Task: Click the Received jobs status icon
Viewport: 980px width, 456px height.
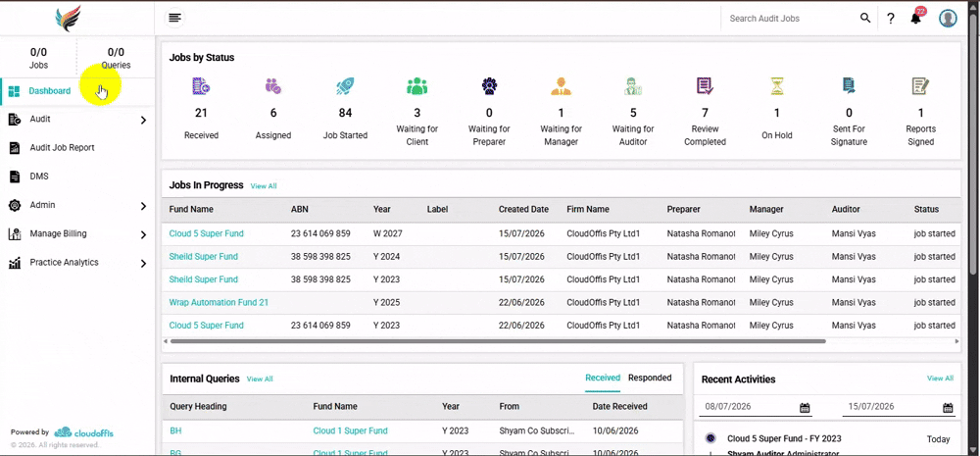Action: point(201,86)
